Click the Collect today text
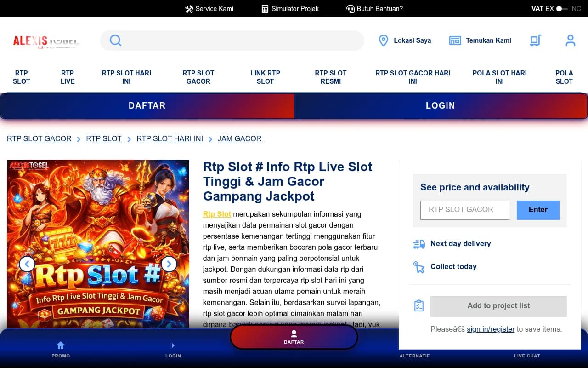The height and width of the screenshot is (368, 588). pyautogui.click(x=453, y=267)
